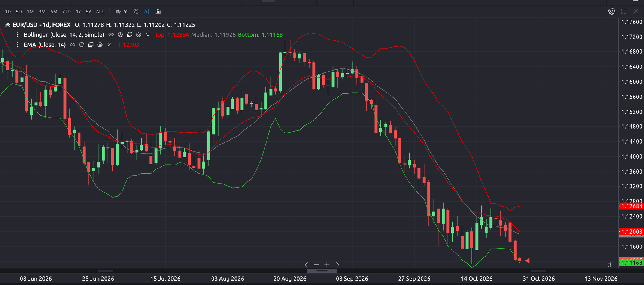Hide the Bollinger indicator via eye icon
Screen dimensions: 644x285
pyautogui.click(x=111, y=34)
